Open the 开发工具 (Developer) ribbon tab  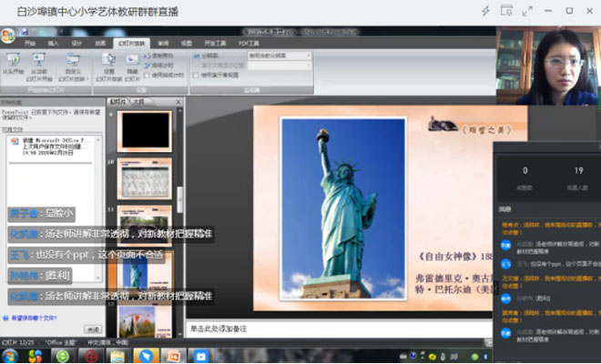(215, 44)
